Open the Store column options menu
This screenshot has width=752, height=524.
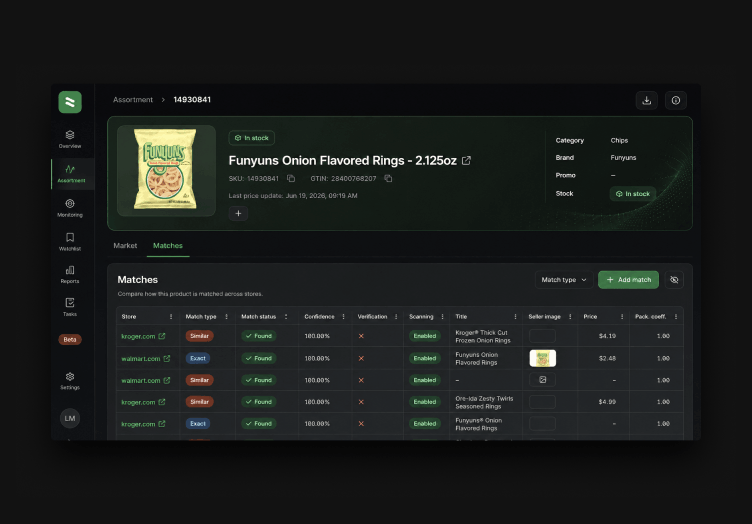(x=171, y=316)
